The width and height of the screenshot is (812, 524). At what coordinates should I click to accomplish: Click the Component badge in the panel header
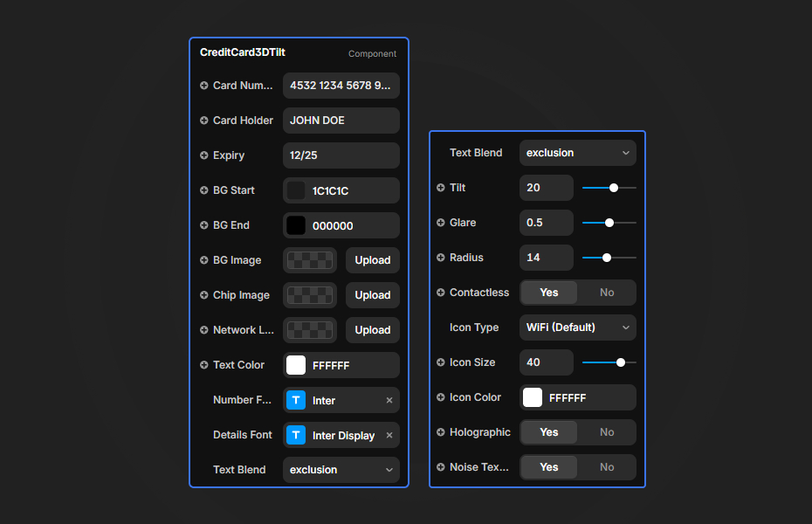click(x=372, y=53)
